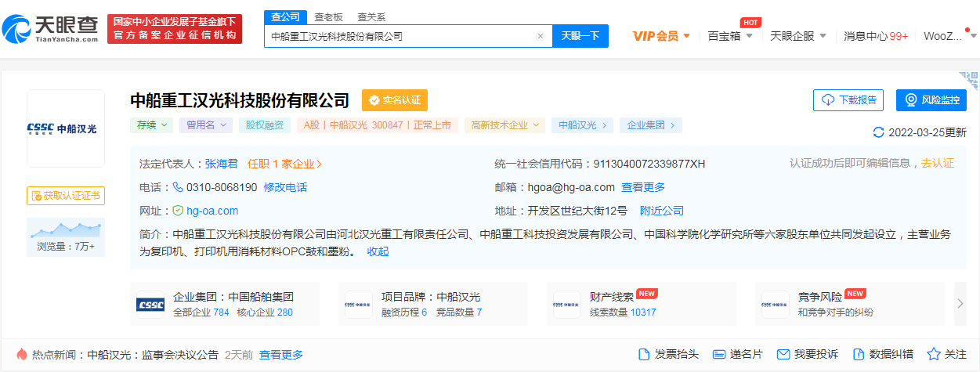Expand the 存续 status tag
This screenshot has width=980, height=372.
[151, 125]
